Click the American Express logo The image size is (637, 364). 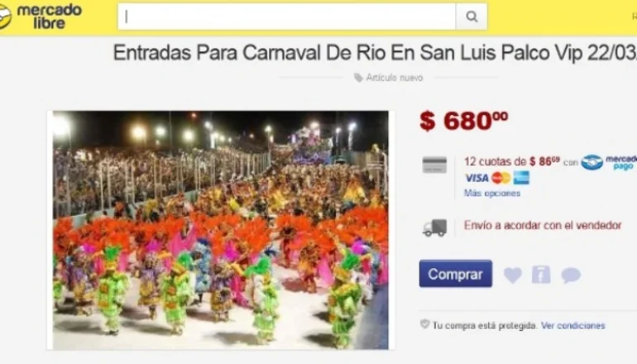[521, 178]
